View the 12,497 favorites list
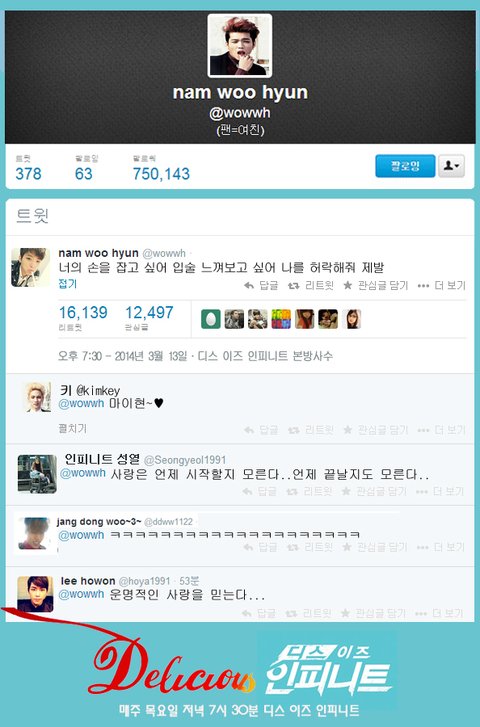The height and width of the screenshot is (727, 480). click(x=149, y=318)
